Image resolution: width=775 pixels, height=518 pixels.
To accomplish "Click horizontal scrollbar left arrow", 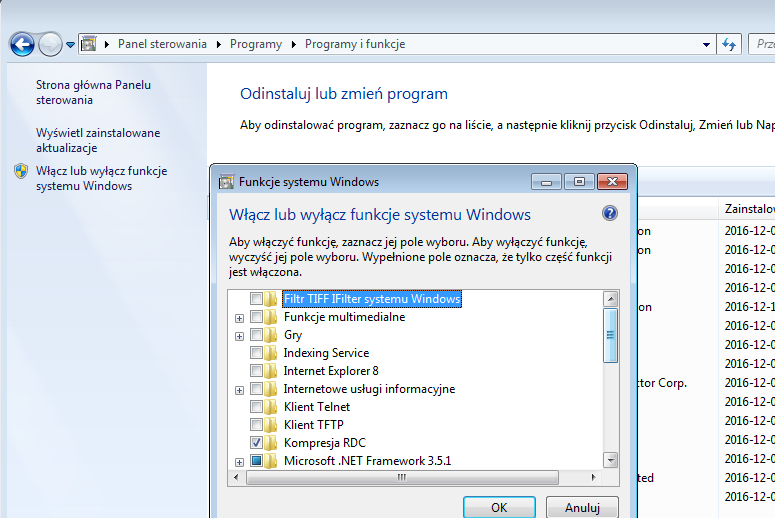I will [x=236, y=477].
